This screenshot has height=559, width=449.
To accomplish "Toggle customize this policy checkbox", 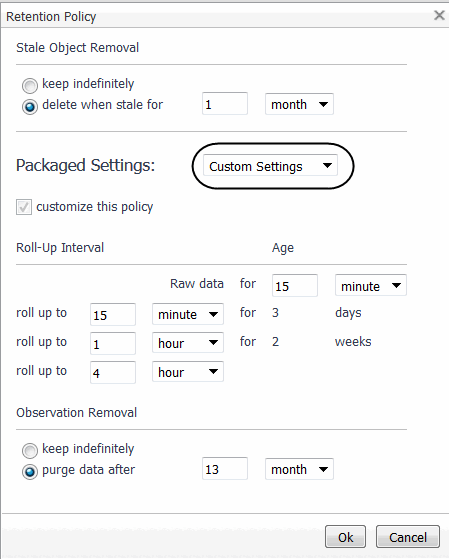I will click(x=24, y=207).
